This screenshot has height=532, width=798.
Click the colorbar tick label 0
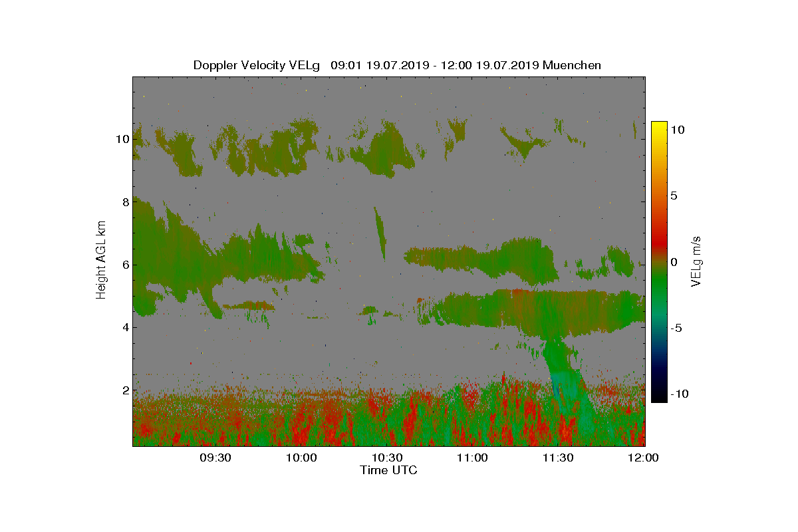673,262
